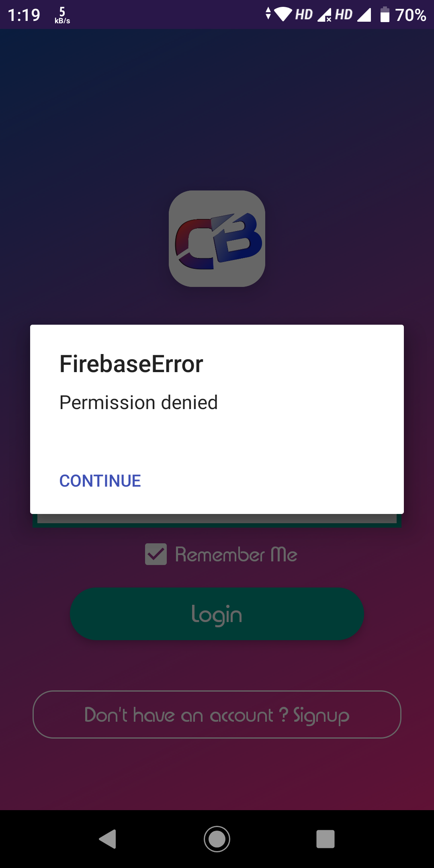
Task: Tap the input field edge below dialog
Action: [217, 520]
